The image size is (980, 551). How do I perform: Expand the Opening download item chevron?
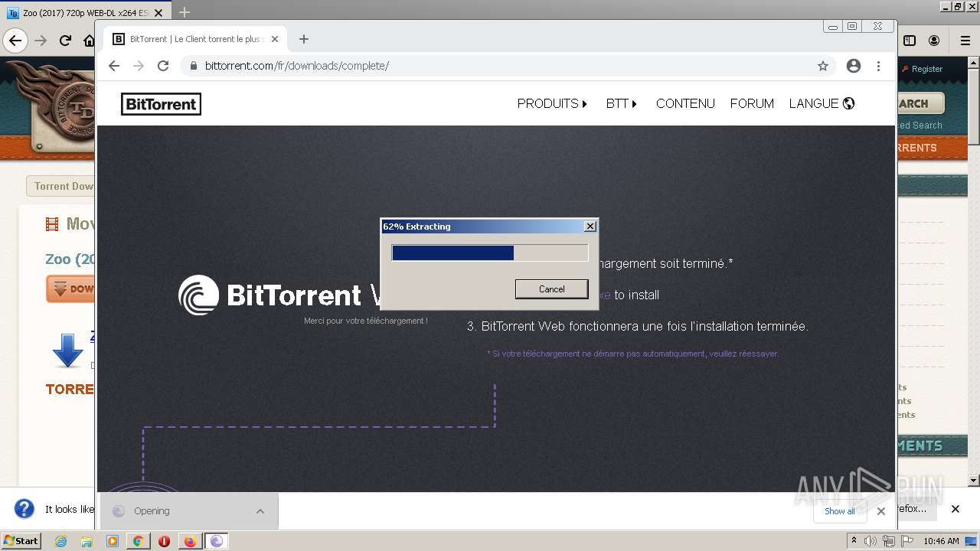click(260, 511)
